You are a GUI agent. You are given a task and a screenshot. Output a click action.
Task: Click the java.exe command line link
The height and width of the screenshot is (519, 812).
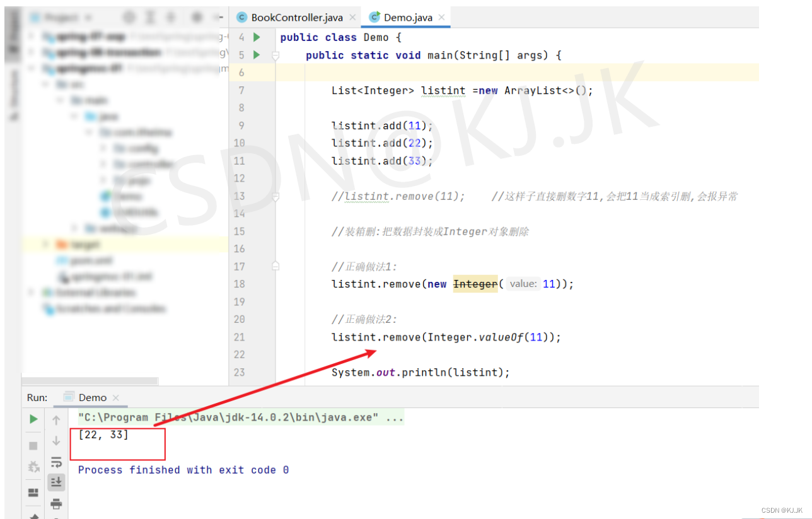(241, 417)
